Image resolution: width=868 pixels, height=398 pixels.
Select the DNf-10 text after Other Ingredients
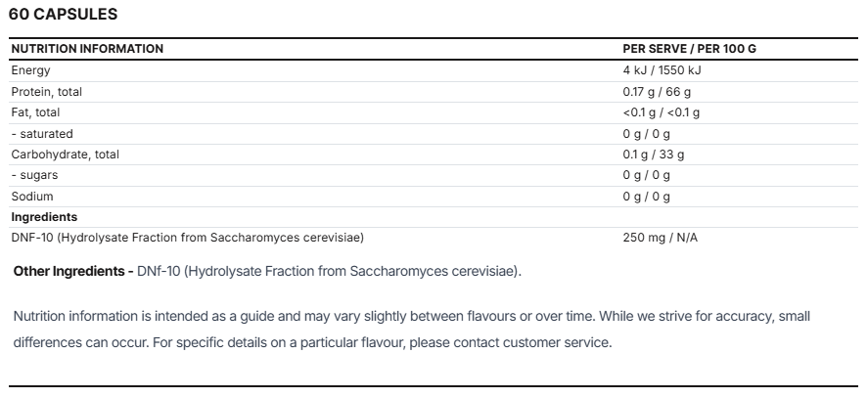330,271
